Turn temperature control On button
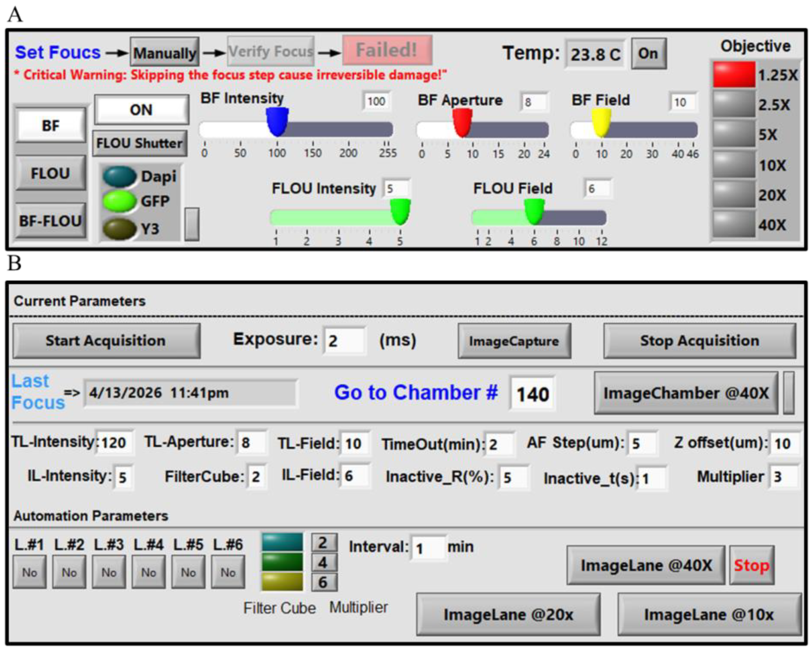812x651 pixels. point(648,53)
